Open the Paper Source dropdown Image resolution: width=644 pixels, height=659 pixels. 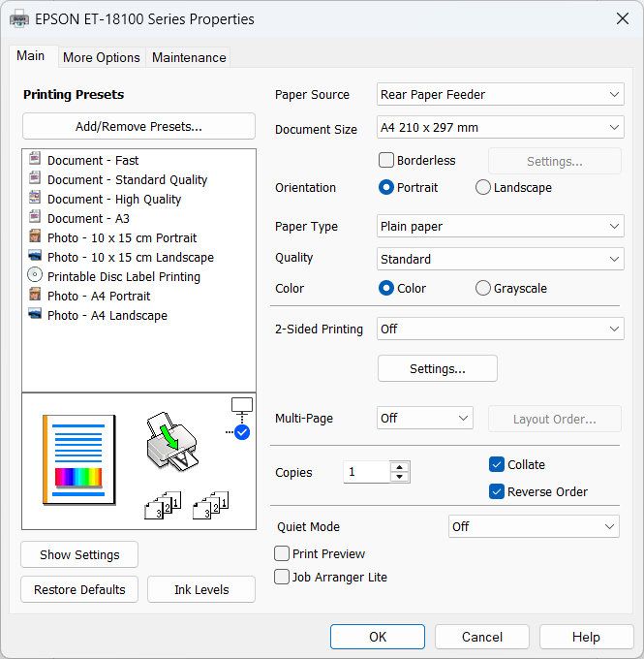(501, 94)
